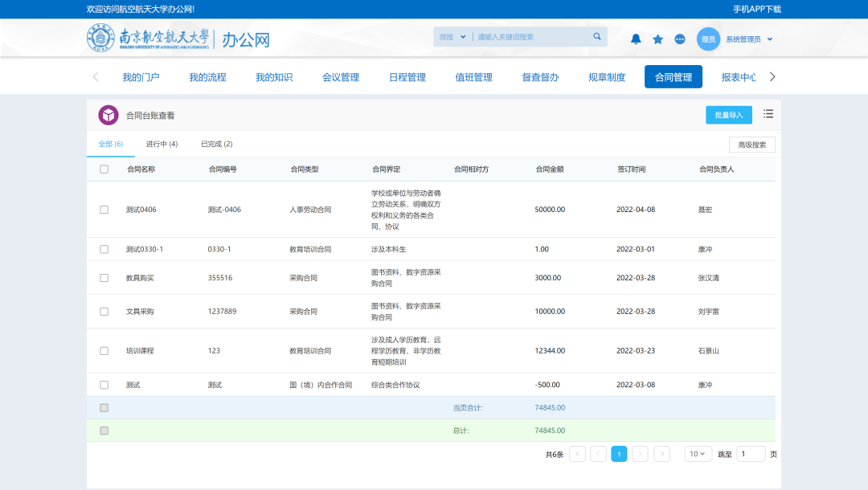The image size is (868, 490).
Task: Open the chat message bubble icon
Action: 680,39
